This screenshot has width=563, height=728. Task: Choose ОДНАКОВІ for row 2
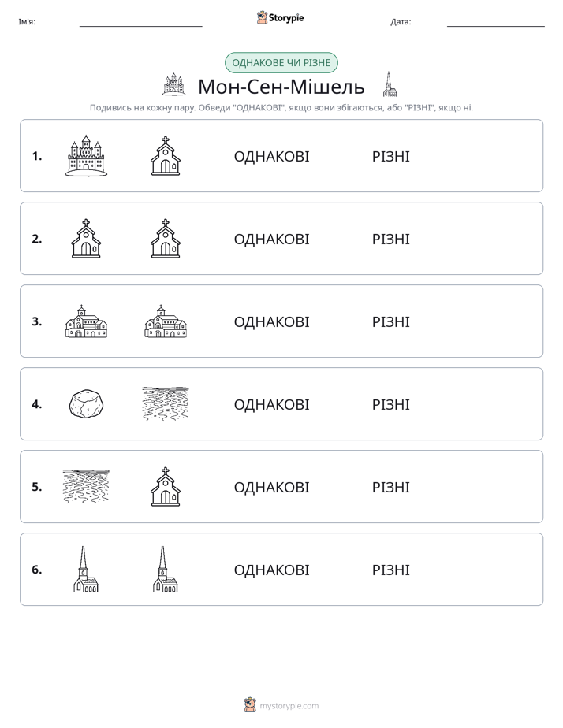(x=271, y=239)
